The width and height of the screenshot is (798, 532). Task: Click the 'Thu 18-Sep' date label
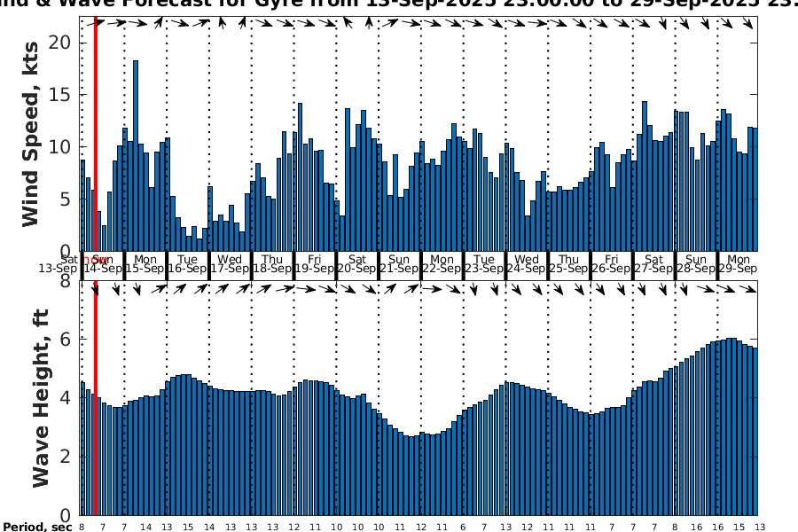272,263
